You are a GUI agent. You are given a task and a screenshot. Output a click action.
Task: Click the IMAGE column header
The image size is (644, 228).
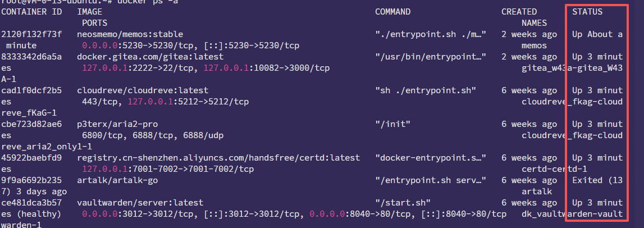(89, 11)
